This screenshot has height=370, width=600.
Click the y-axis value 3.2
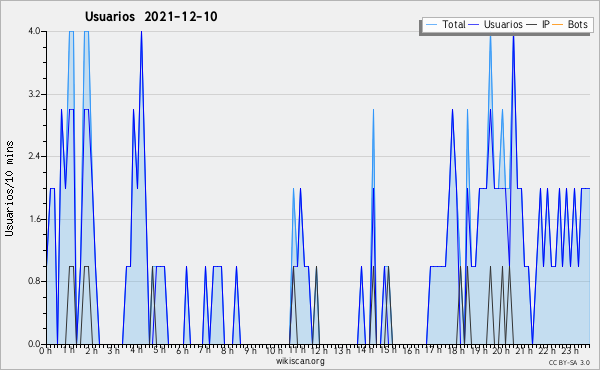(x=34, y=94)
